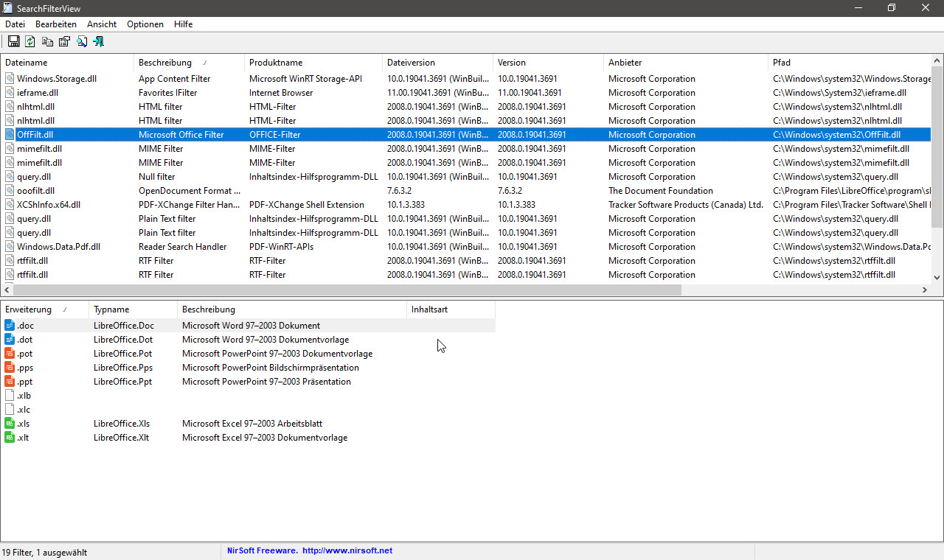Viewport: 944px width, 560px height.
Task: Click '19 Filter, 1 ausgewählt' status text
Action: point(44,552)
